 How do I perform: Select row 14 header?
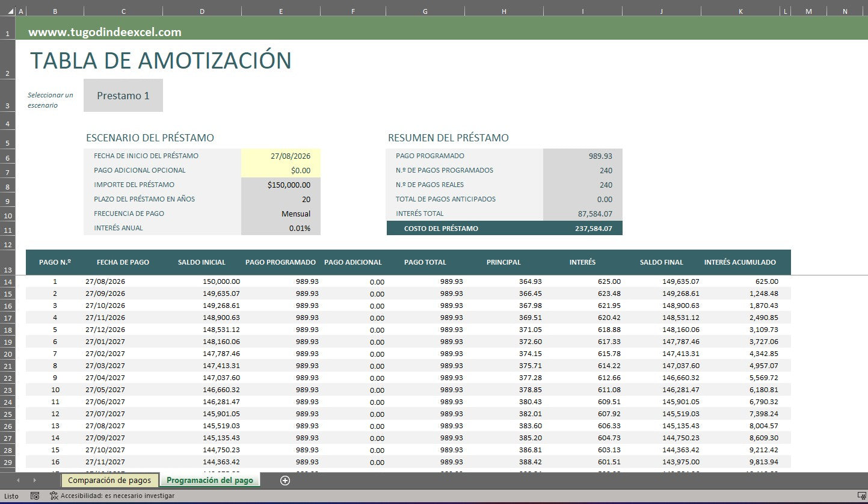pyautogui.click(x=7, y=281)
